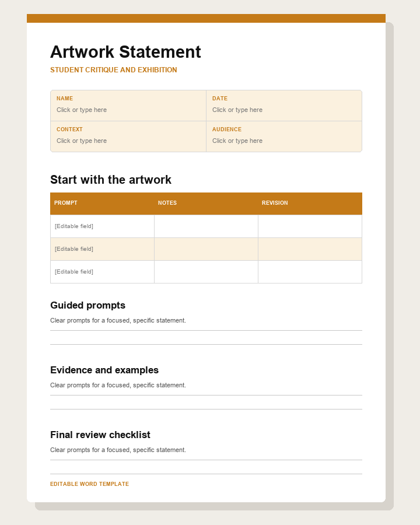Click the REVISION column header

[x=275, y=203]
